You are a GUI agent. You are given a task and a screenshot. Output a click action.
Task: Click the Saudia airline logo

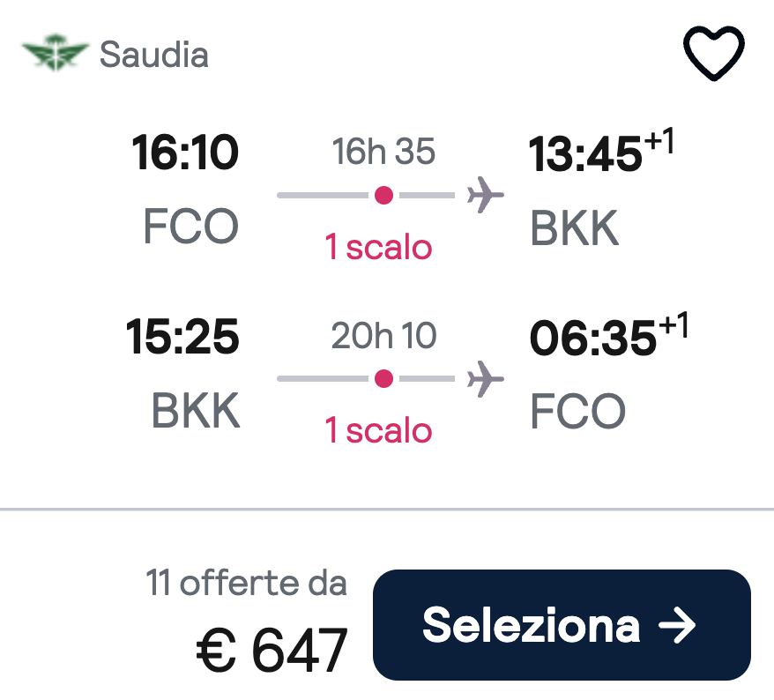click(x=56, y=53)
